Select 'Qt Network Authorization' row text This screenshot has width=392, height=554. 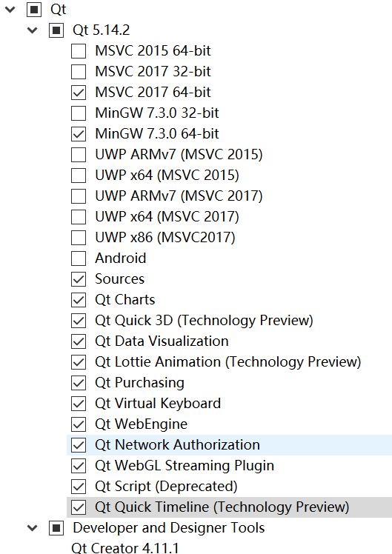point(177,445)
